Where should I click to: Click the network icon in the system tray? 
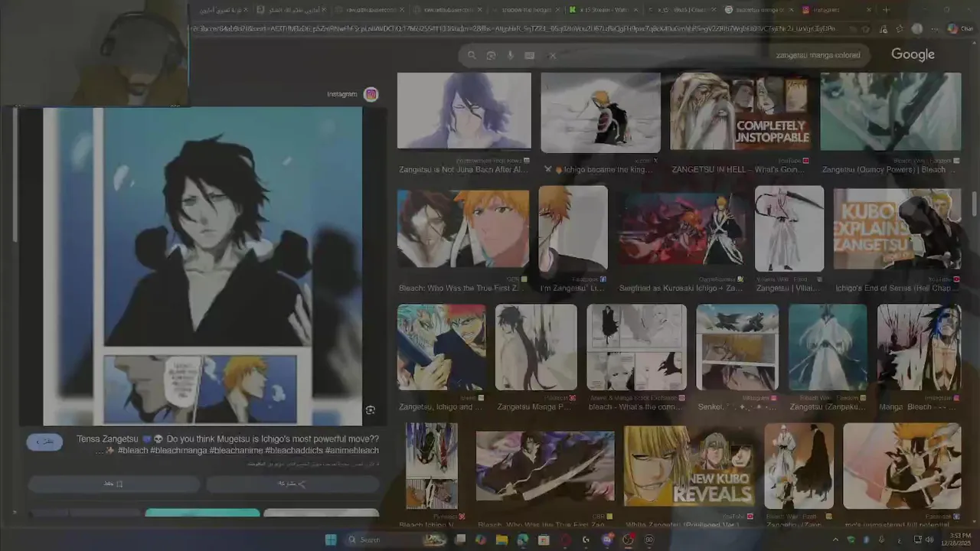[918, 540]
